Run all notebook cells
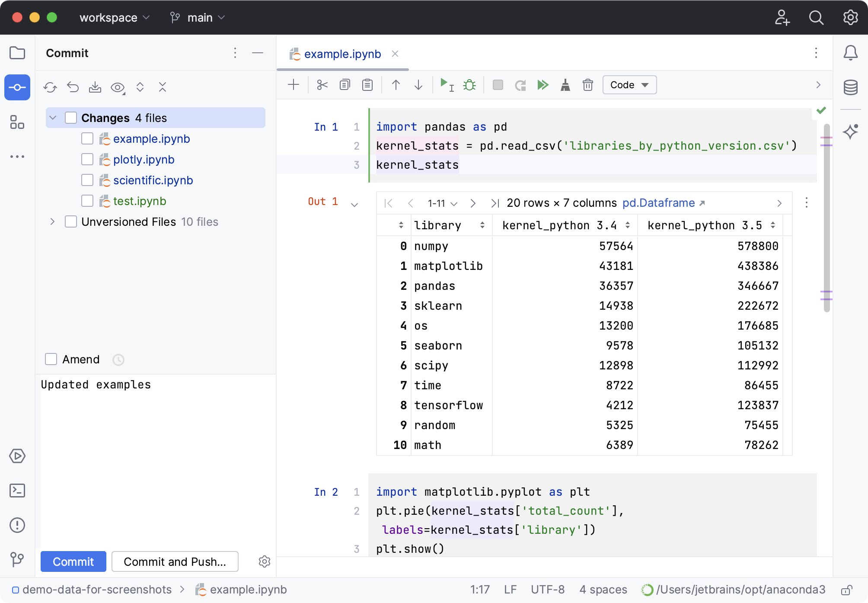This screenshot has width=868, height=603. 543,85
